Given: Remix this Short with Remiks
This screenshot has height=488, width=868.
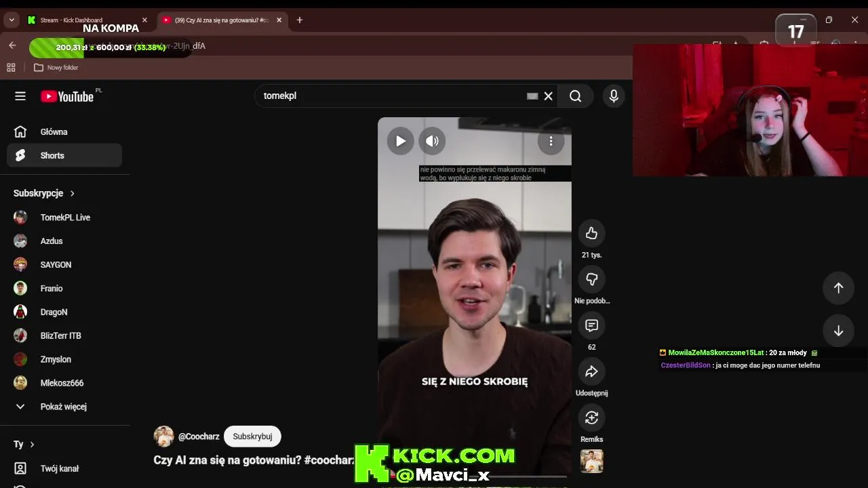Looking at the screenshot, I should coord(591,418).
